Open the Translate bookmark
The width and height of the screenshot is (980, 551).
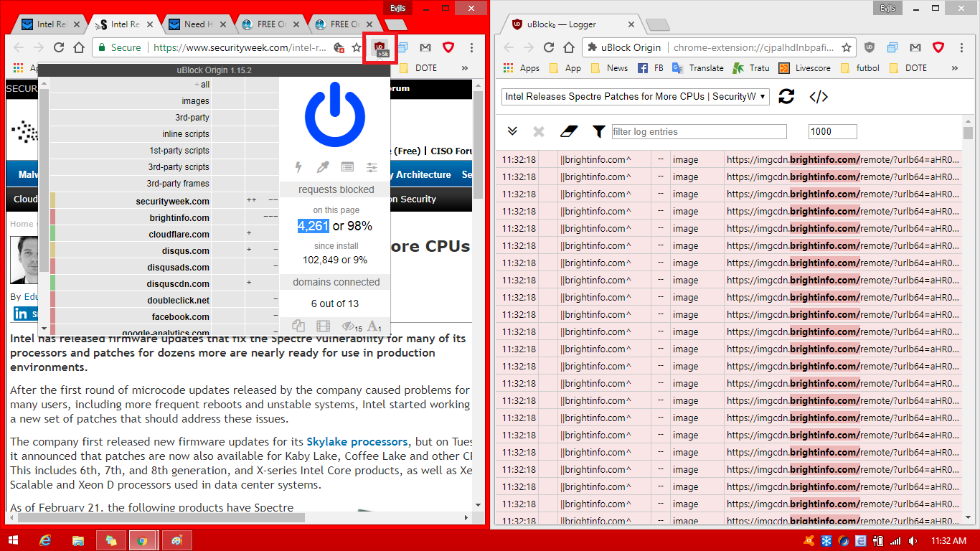(x=698, y=68)
